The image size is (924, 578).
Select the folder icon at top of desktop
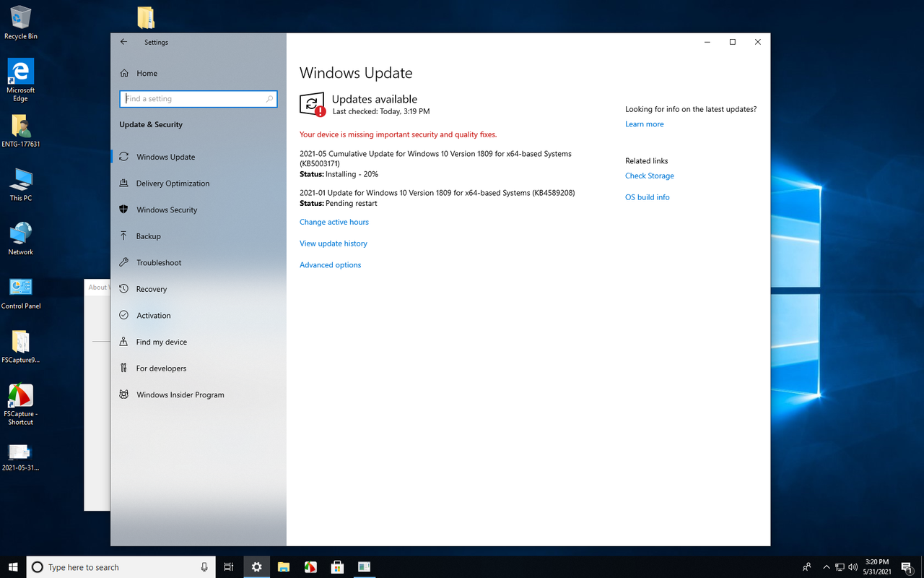click(x=146, y=17)
